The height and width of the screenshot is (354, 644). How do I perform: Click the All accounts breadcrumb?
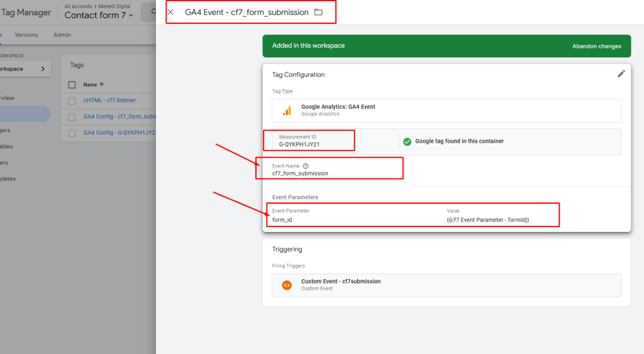pyautogui.click(x=78, y=6)
